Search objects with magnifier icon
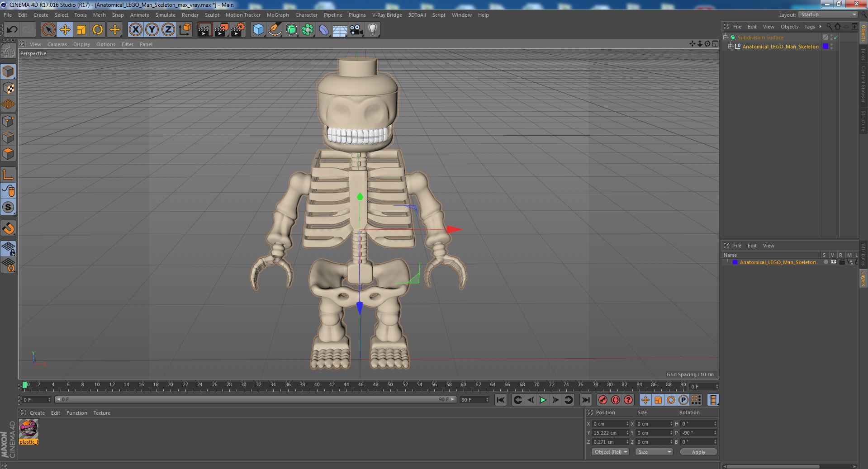Image resolution: width=868 pixels, height=469 pixels. pyautogui.click(x=829, y=27)
